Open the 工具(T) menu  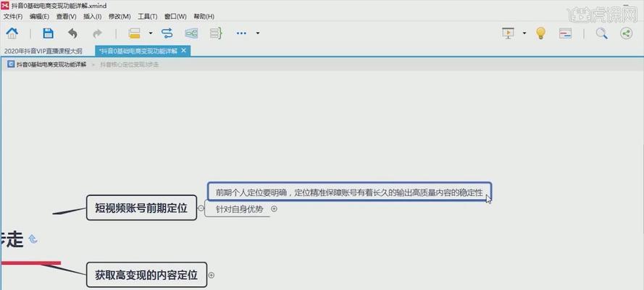(148, 17)
